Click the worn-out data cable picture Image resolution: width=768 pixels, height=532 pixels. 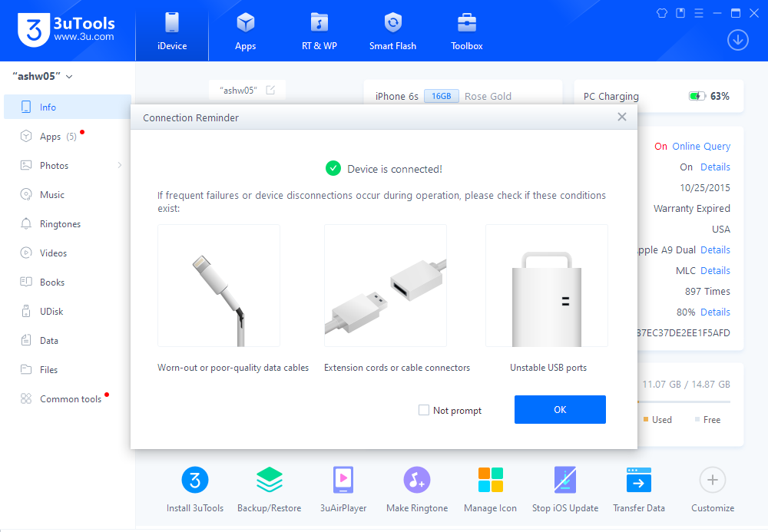tap(219, 286)
